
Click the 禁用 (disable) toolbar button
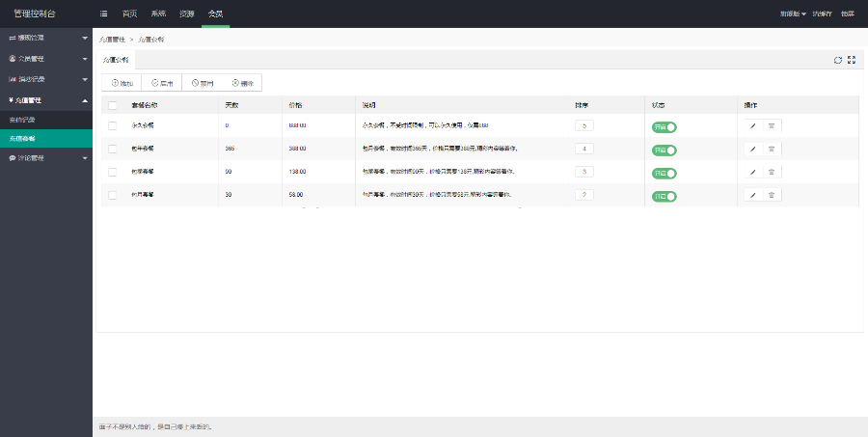point(203,83)
